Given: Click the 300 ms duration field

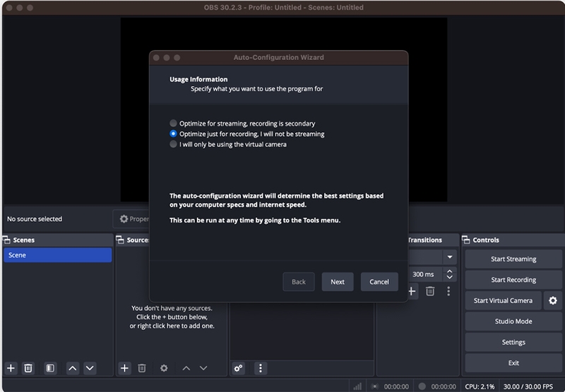Looking at the screenshot, I should tap(425, 274).
